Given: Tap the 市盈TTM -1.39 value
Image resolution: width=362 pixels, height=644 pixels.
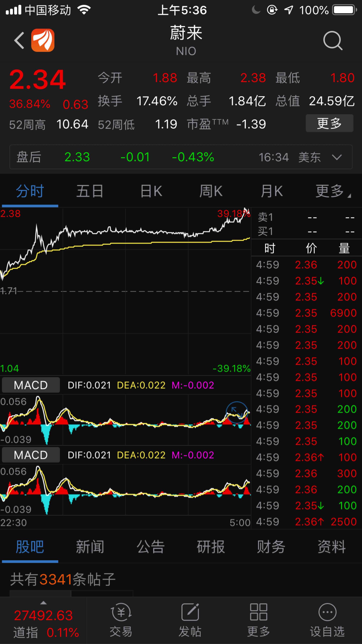Looking at the screenshot, I should (x=251, y=124).
